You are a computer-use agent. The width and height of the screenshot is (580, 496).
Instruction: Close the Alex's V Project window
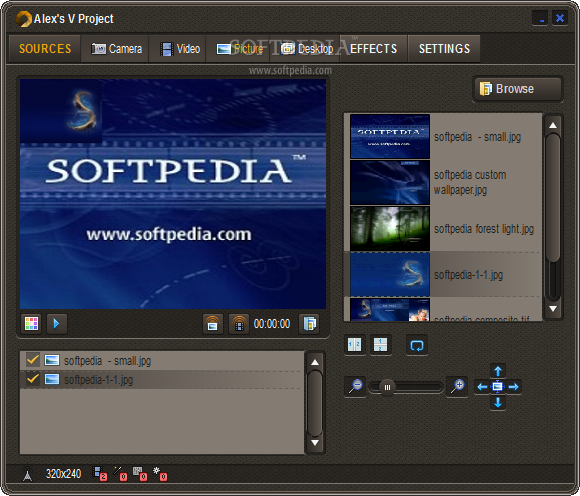560,18
